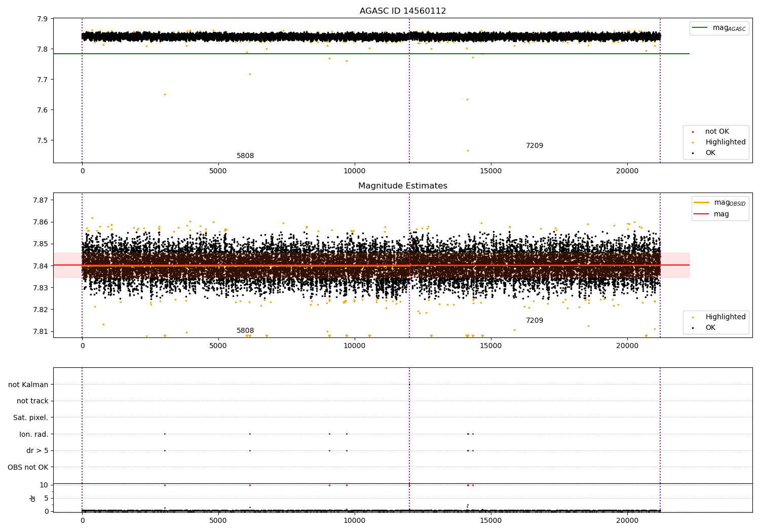The height and width of the screenshot is (532, 760).
Task: Click the 7.7 y-tick label in top plot
Action: tap(43, 80)
